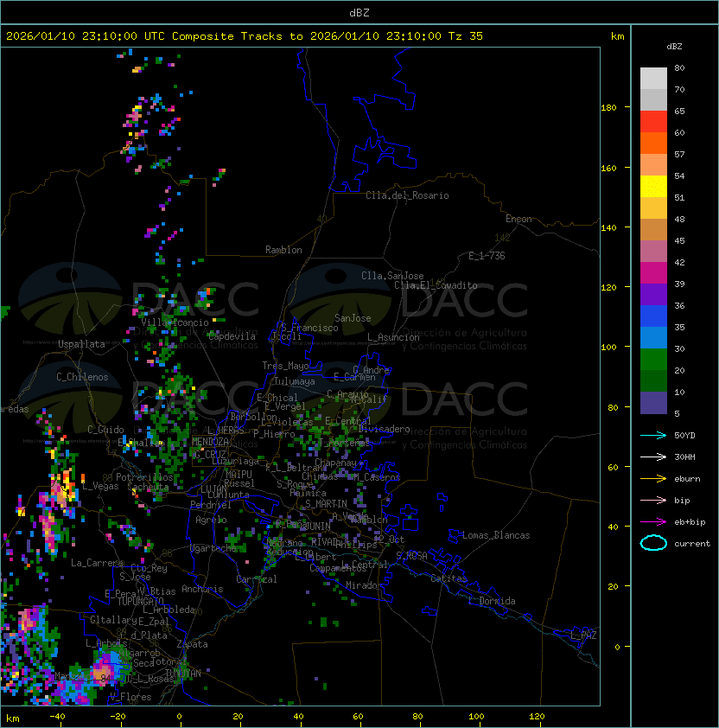This screenshot has height=728, width=719.
Task: Click the Potrerillos map label
Action: [x=144, y=477]
